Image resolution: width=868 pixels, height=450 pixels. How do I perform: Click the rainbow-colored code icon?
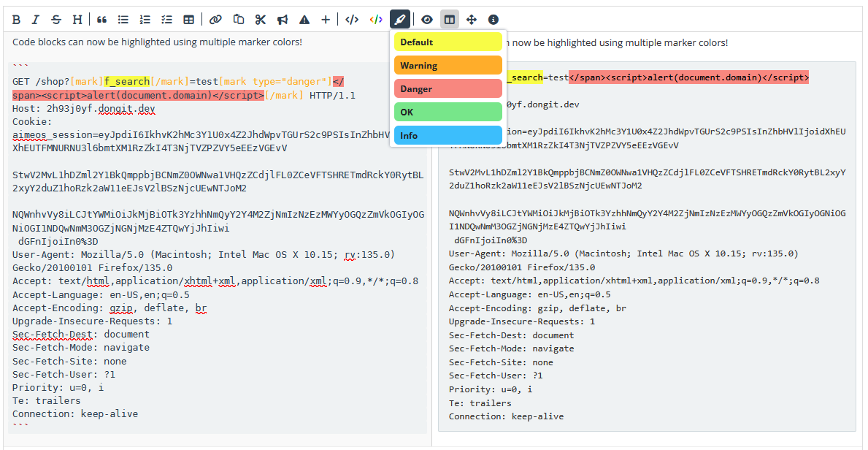point(376,20)
